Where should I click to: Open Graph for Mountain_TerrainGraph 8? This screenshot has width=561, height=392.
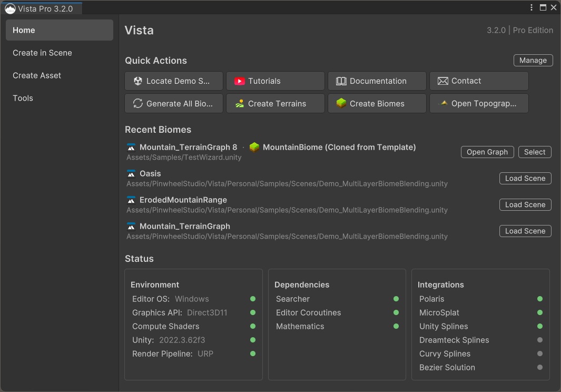point(487,152)
